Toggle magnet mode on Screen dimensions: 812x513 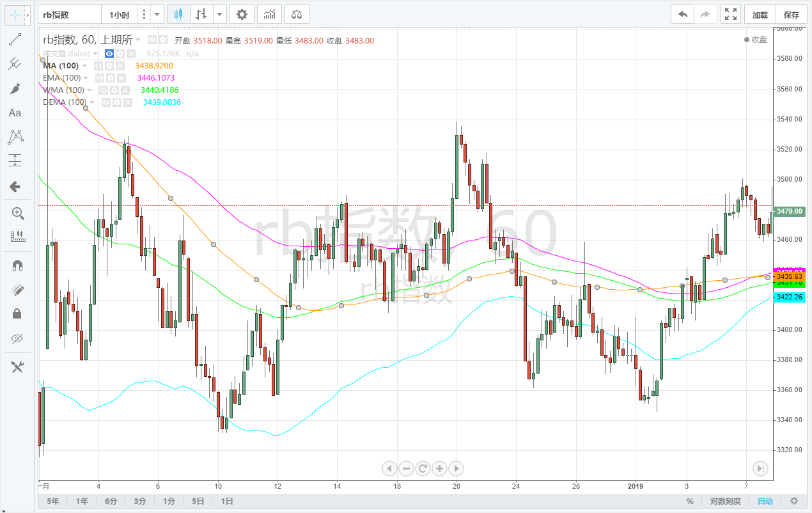18,265
